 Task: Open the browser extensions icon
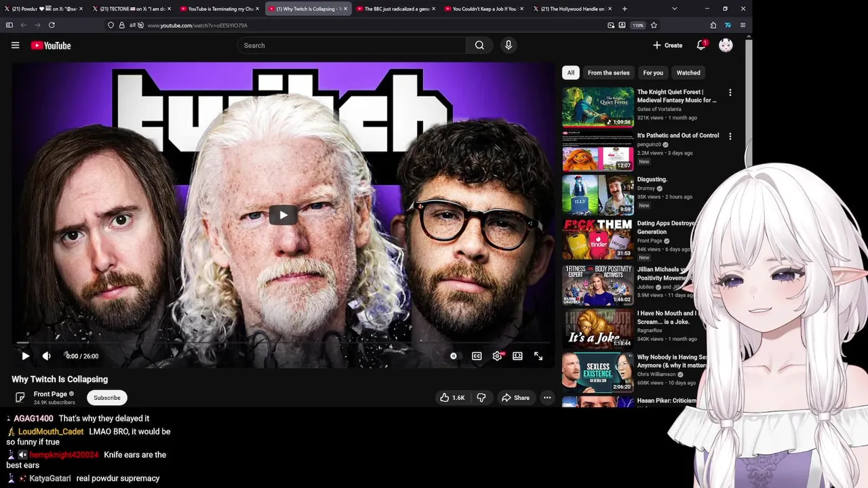click(713, 25)
